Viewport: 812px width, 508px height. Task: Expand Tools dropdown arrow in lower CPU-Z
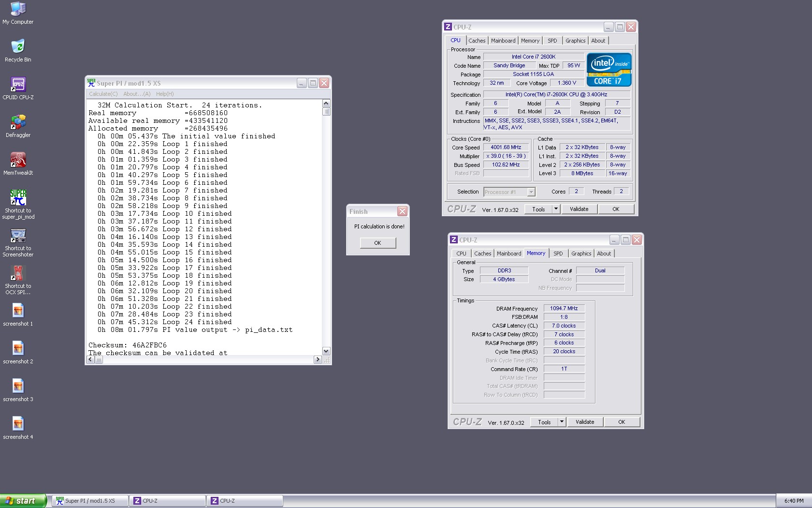562,422
